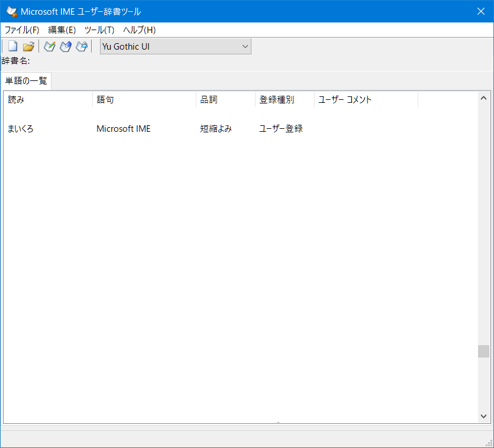Viewport: 494px width, 448px height.
Task: Open the ツール(T) menu
Action: tap(99, 30)
